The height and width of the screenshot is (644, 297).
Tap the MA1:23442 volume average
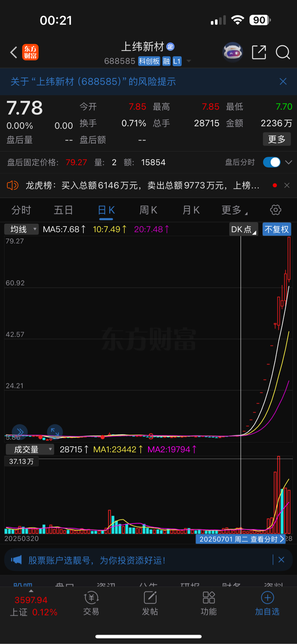[x=118, y=449]
